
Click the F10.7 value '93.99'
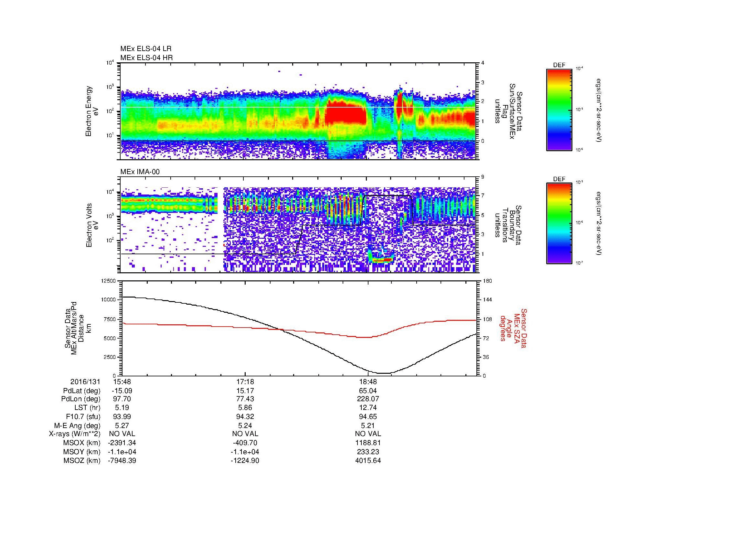(122, 417)
